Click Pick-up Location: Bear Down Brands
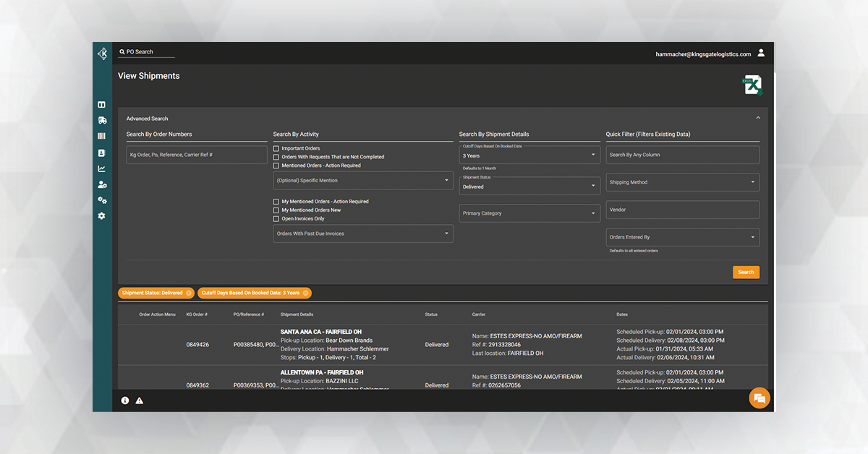This screenshot has height=454, width=868. pos(327,340)
